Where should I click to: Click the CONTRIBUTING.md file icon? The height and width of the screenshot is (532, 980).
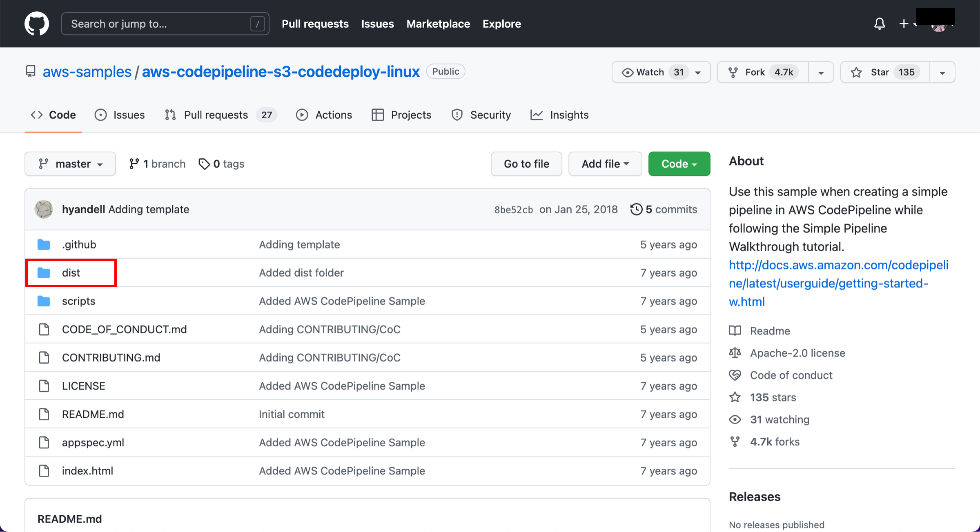click(44, 357)
